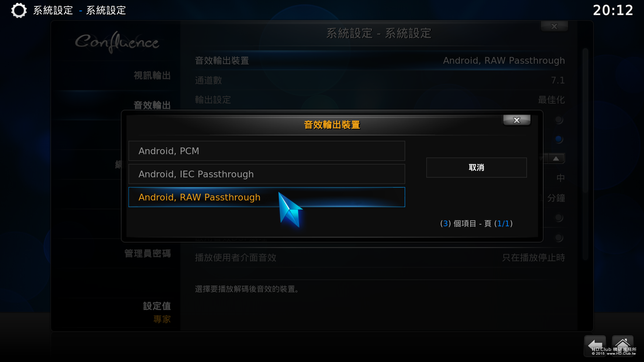
Task: Click the home icon at bottom right
Action: point(623,345)
